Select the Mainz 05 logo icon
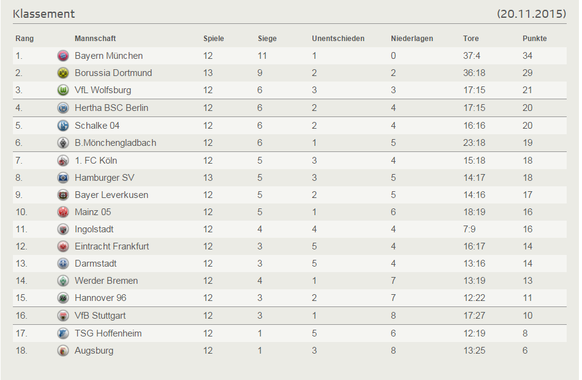This screenshot has height=380, width=582. pos(63,212)
